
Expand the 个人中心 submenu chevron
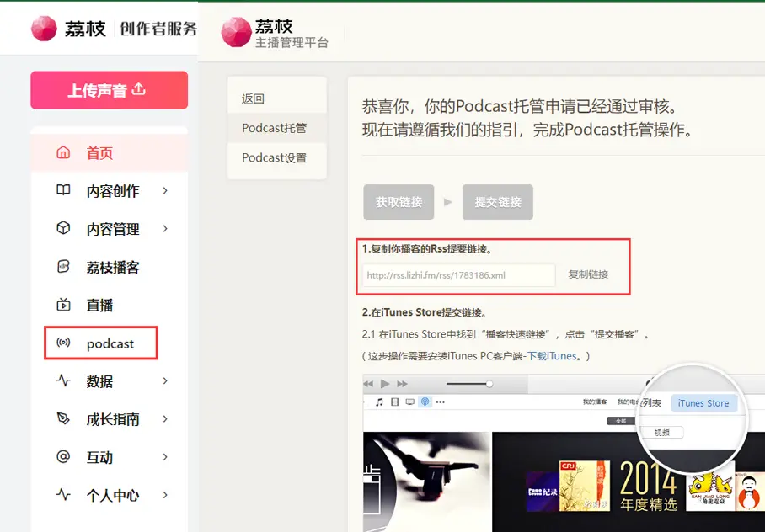[165, 495]
